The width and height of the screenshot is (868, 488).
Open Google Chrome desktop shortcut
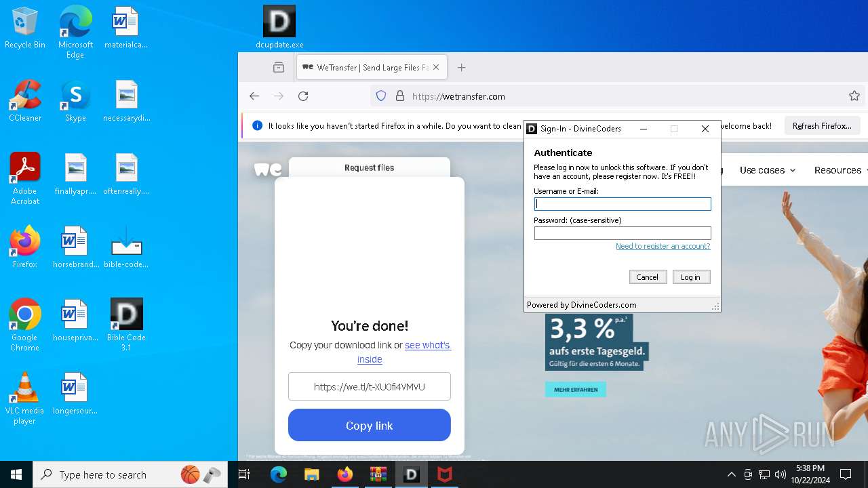[25, 325]
